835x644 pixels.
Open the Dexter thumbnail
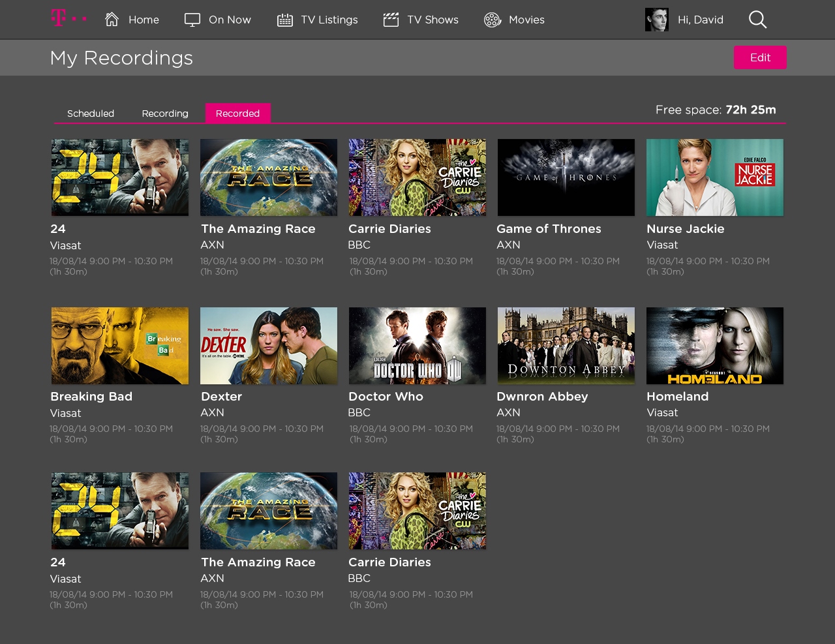(x=269, y=346)
